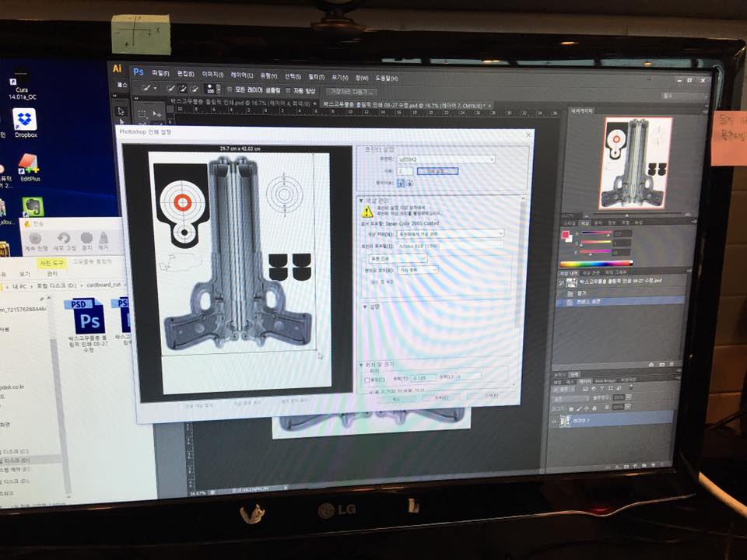Click the PSD file icon in Explorer
Viewport: 747px width, 560px height.
click(87, 321)
